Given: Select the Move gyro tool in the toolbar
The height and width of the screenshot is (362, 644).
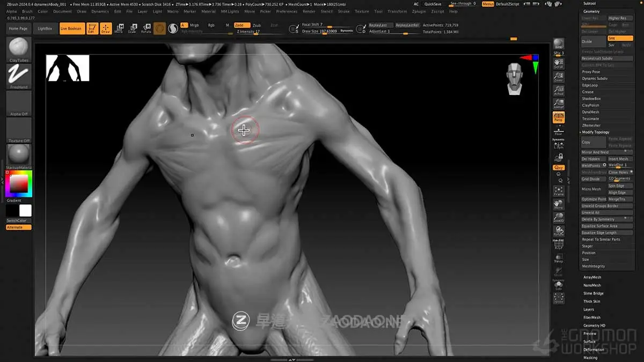Looking at the screenshot, I should (120, 28).
